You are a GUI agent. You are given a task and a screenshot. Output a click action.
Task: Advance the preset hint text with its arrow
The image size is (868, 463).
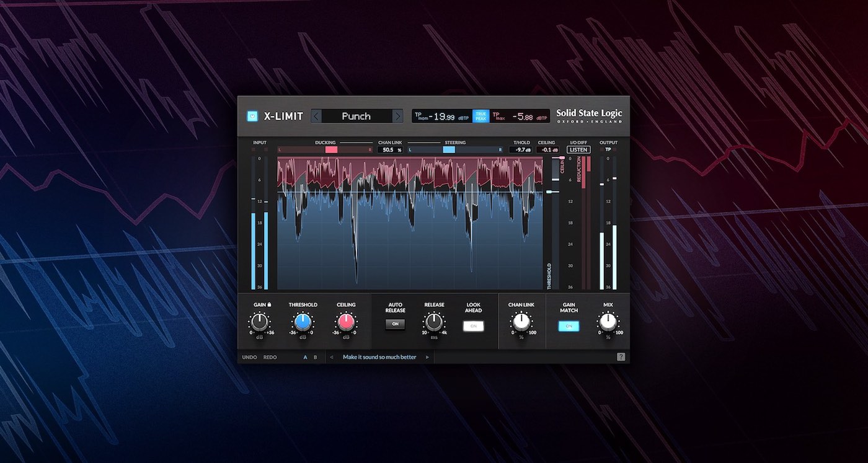tap(427, 357)
